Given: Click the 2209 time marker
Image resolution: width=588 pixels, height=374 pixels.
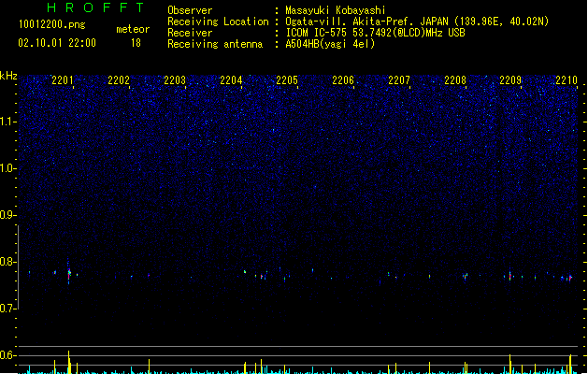Looking at the screenshot, I should pyautogui.click(x=510, y=80).
